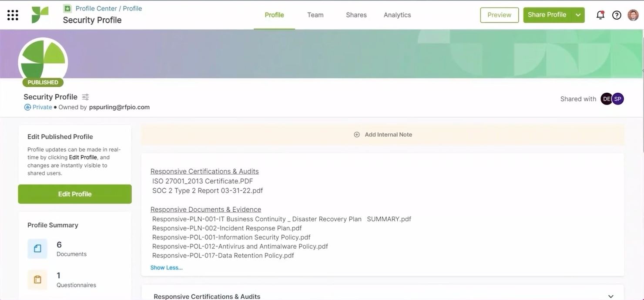Open the help question mark icon

tap(617, 15)
